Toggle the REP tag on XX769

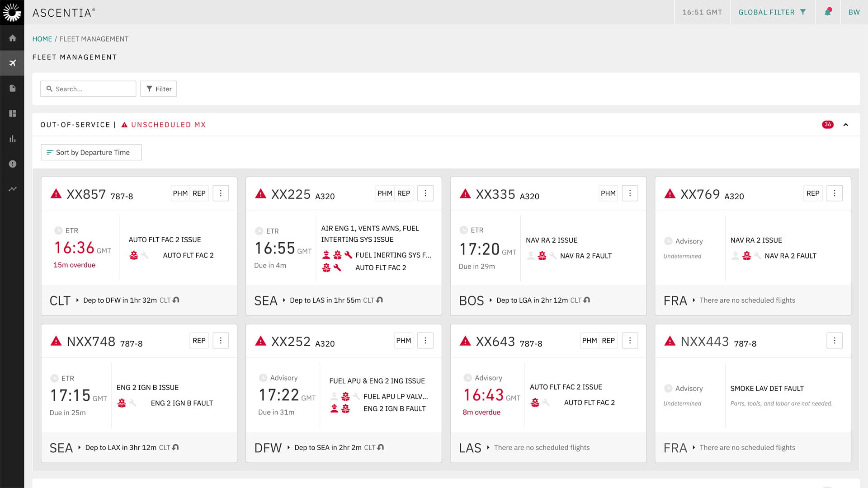point(812,193)
